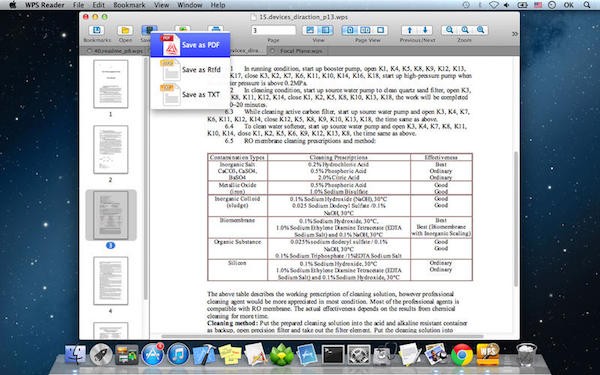Open the File menu
This screenshot has width=600, height=375.
(x=78, y=5)
